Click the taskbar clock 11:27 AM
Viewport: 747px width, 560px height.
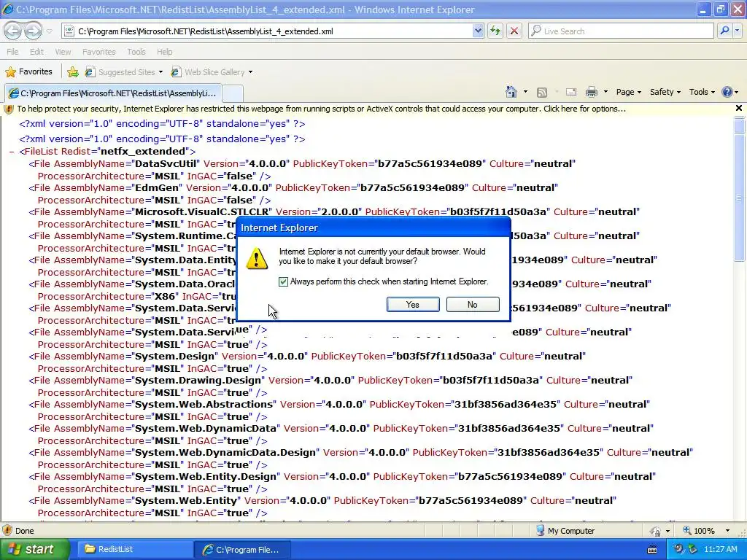[720, 550]
